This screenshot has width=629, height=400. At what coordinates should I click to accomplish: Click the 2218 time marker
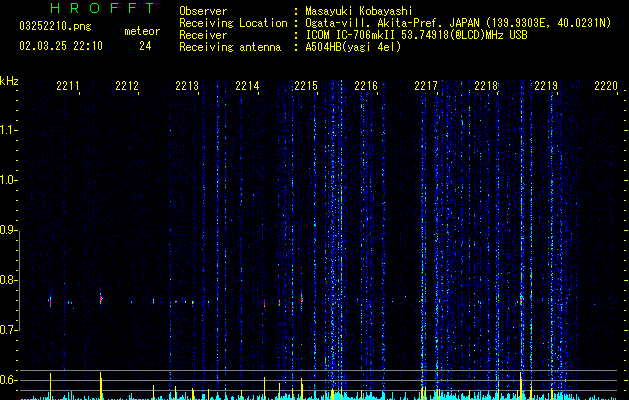486,86
